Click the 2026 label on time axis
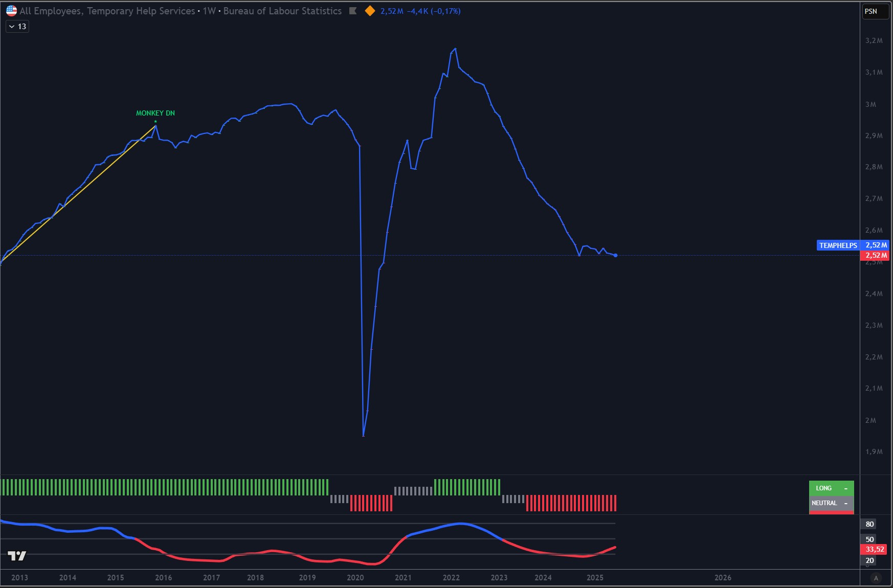This screenshot has width=893, height=588. 723,578
